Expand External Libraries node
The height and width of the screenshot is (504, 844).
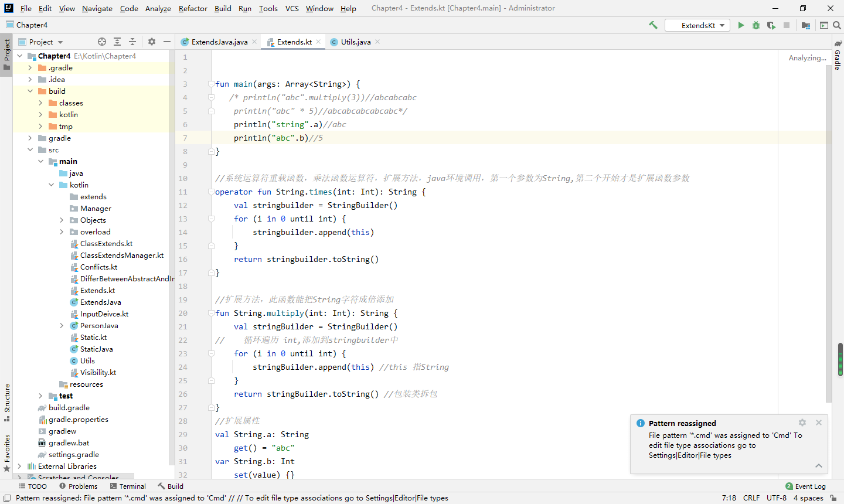pos(19,466)
